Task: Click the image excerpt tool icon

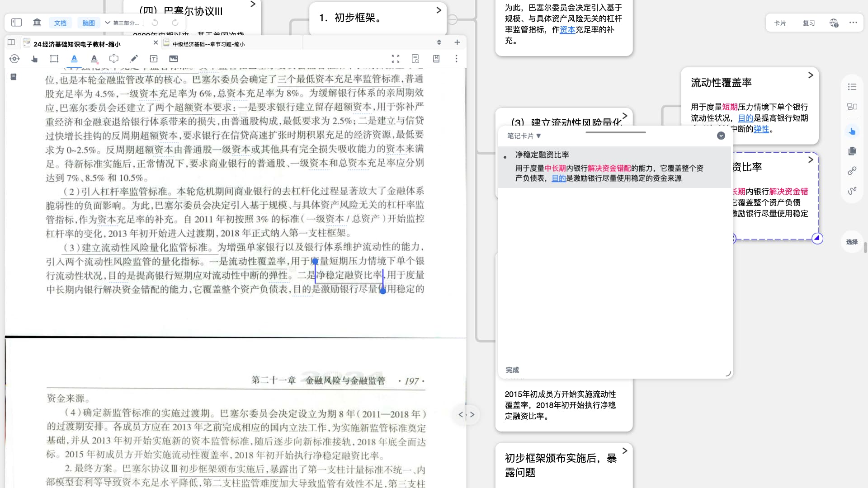Action: 174,59
